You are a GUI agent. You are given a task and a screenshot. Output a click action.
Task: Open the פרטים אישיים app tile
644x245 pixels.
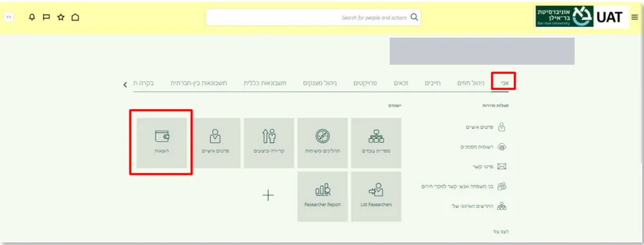click(x=215, y=143)
